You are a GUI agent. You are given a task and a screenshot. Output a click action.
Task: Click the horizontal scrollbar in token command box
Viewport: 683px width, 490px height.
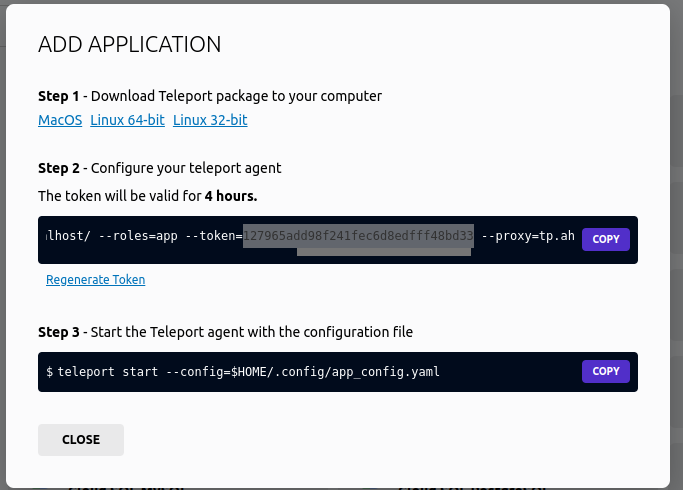click(384, 252)
